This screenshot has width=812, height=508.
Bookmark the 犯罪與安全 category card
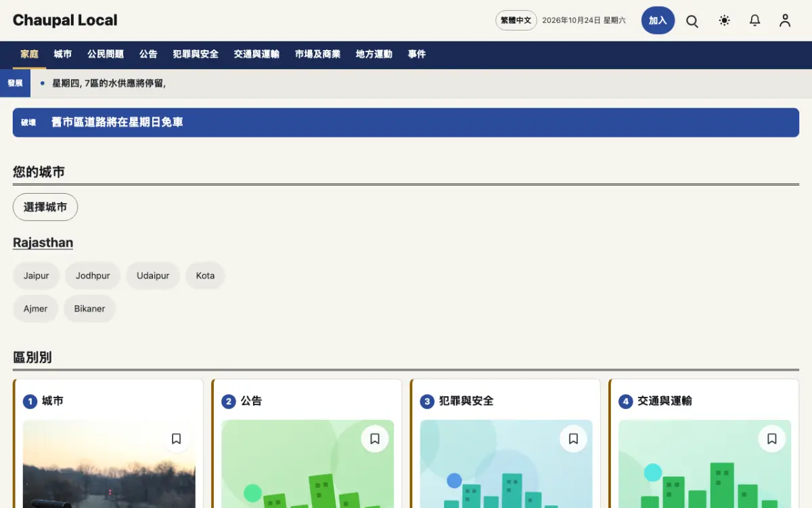click(x=573, y=439)
